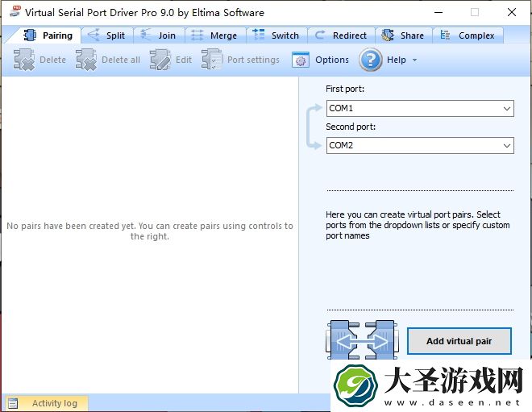The width and height of the screenshot is (532, 412).
Task: Open the Redirect tab
Action: pos(341,35)
